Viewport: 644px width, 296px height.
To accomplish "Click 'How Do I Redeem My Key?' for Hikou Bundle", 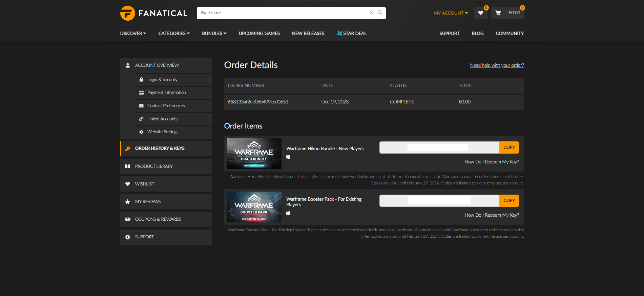I will click(x=492, y=162).
